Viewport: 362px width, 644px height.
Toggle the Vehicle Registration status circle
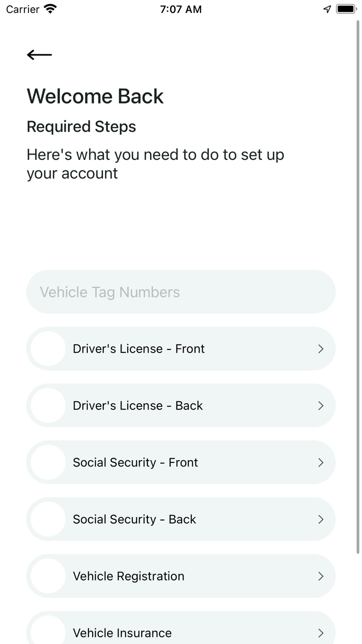(48, 577)
